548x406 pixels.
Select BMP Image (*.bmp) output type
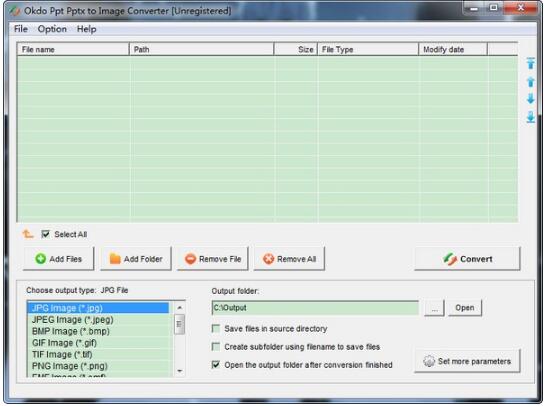tap(98, 331)
